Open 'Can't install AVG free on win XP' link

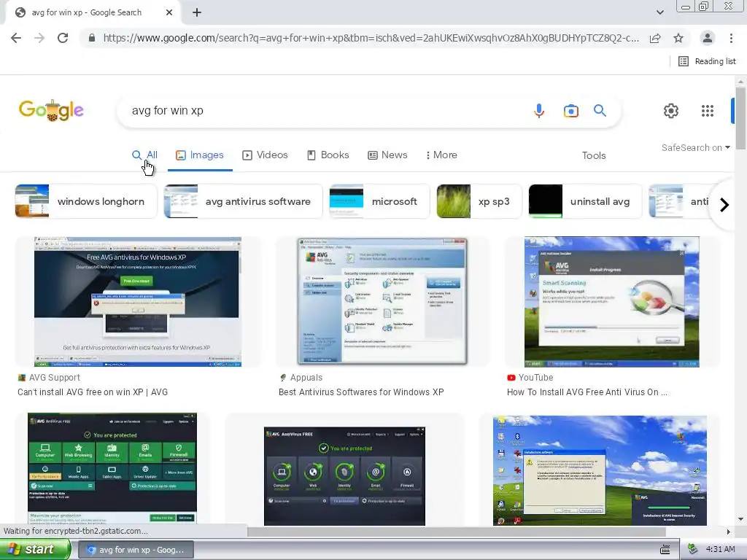pos(93,392)
